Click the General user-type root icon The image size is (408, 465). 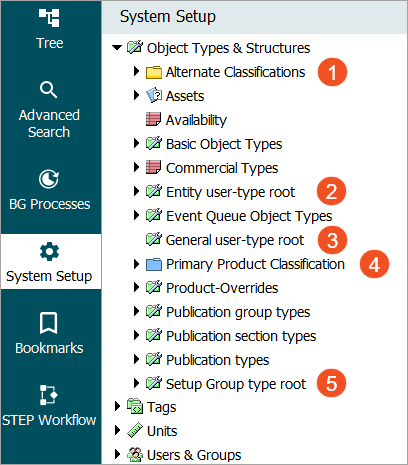[x=154, y=240]
